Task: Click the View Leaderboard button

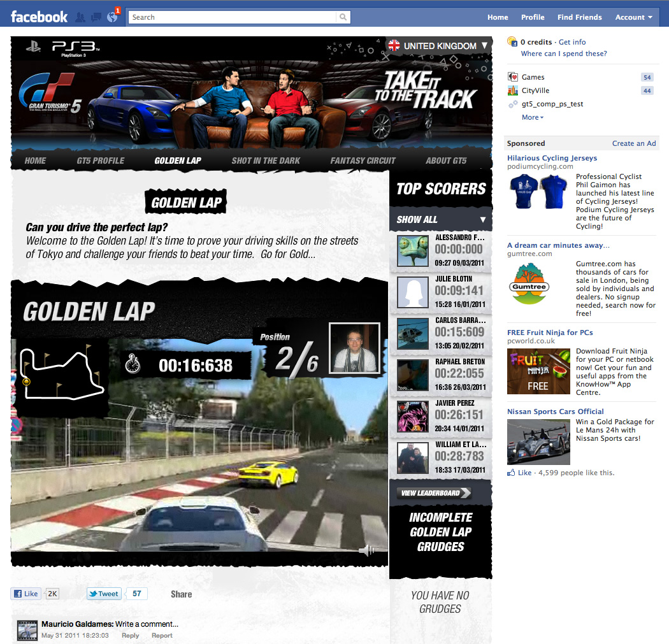Action: click(435, 493)
